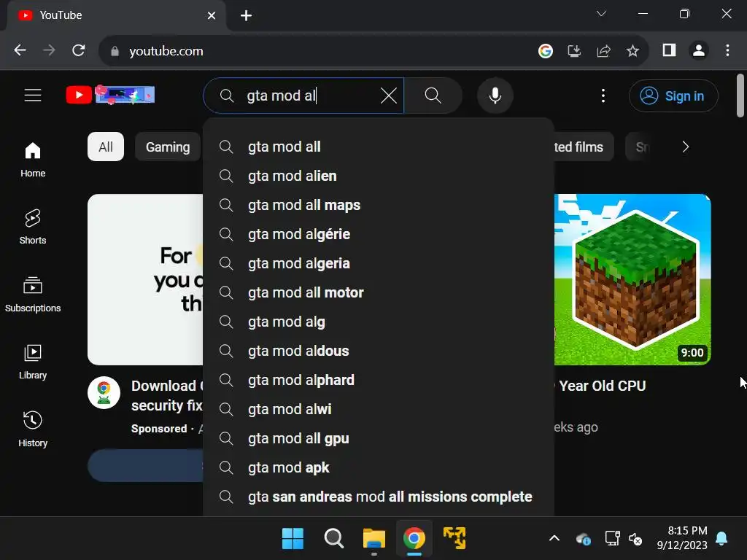
Task: Choose suggestion 'gta mod apk'
Action: click(379, 467)
